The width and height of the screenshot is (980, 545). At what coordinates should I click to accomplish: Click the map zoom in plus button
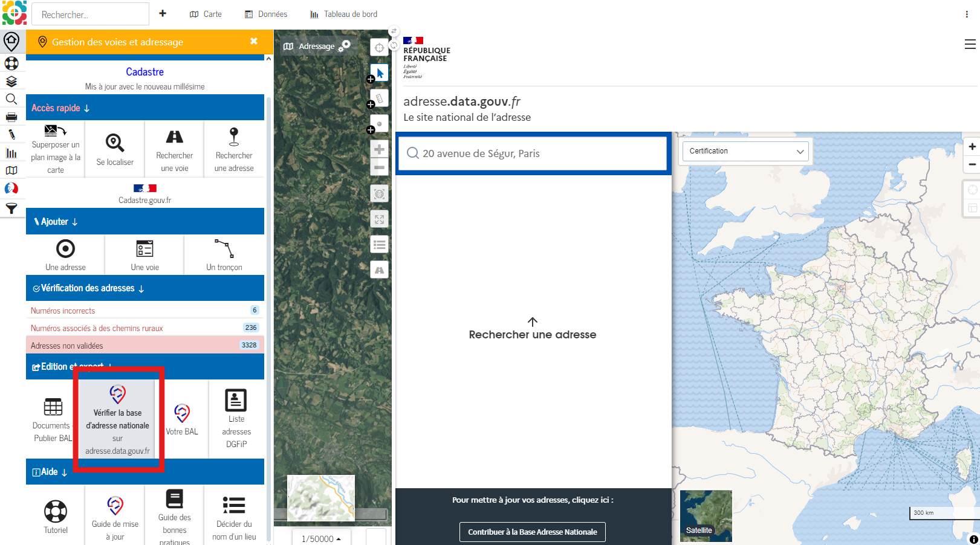coord(379,149)
